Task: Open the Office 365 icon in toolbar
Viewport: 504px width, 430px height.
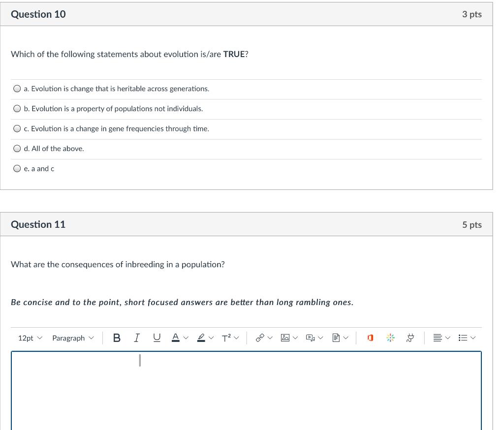Action: coord(370,338)
